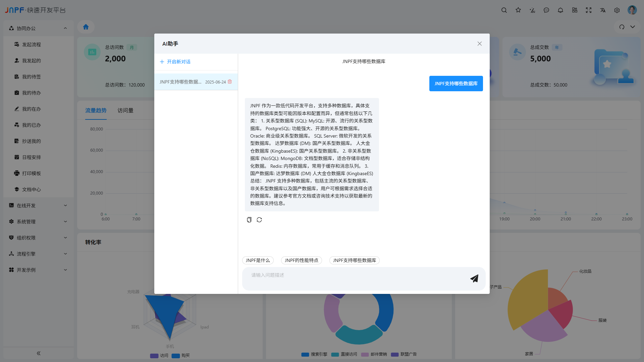Toggle the 直接访问 legend item
Screen dimensions: 644x362
click(x=344, y=354)
